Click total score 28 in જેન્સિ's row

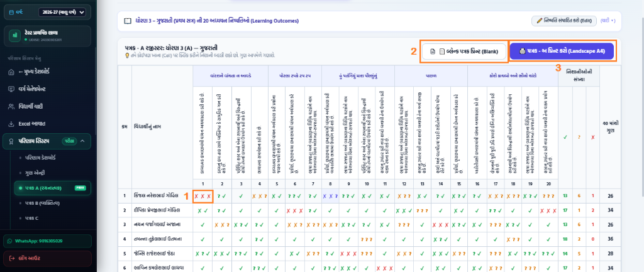click(x=609, y=253)
